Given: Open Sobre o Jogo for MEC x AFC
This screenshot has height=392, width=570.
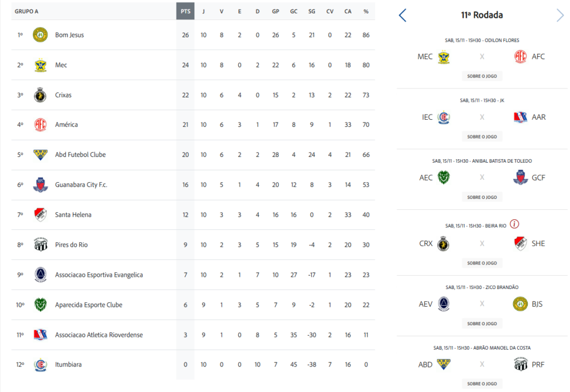Looking at the screenshot, I should (481, 76).
